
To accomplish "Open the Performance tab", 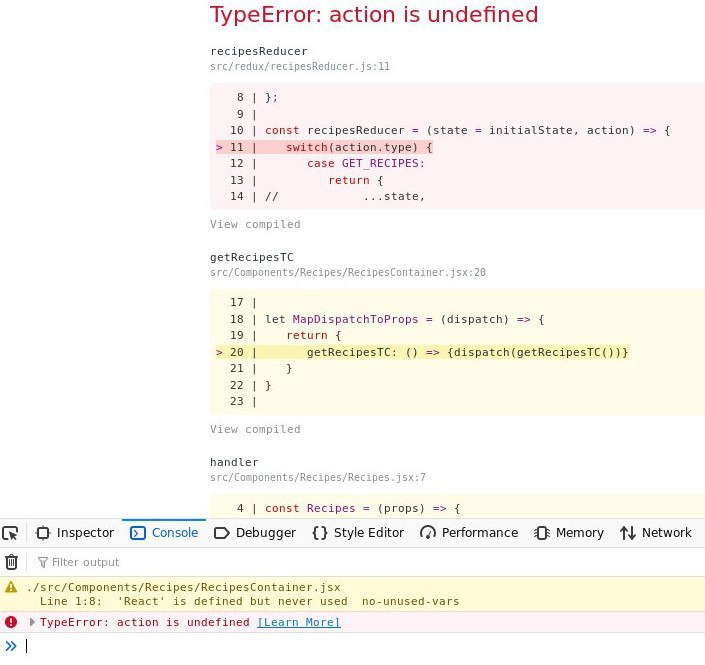I will [469, 533].
